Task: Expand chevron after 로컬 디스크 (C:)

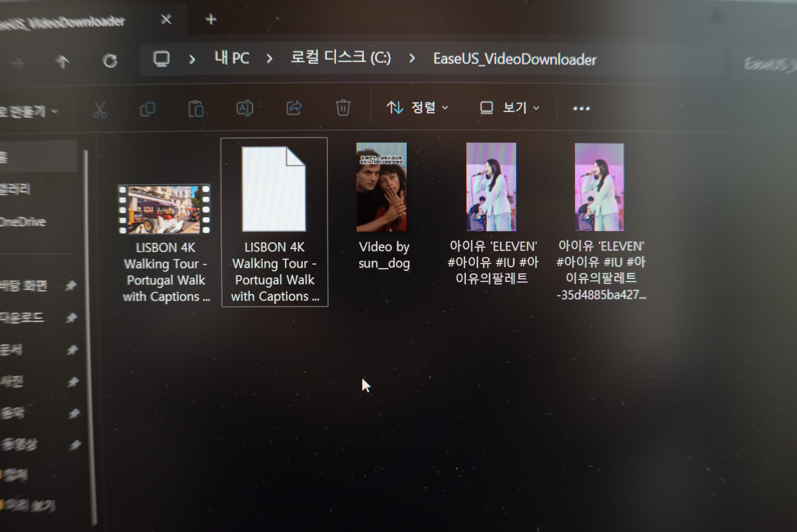Action: coord(412,59)
